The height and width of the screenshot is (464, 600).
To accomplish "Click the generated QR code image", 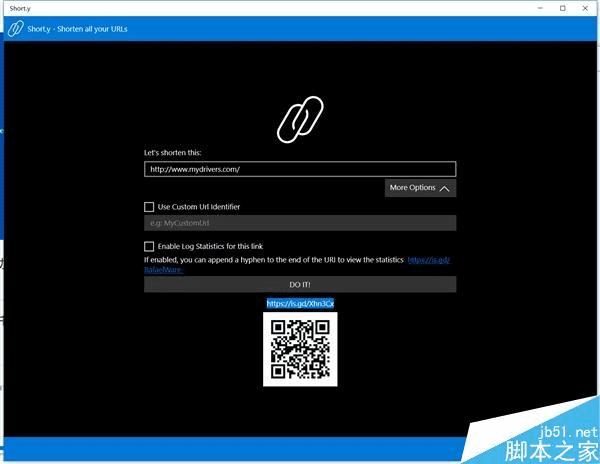I will 300,349.
